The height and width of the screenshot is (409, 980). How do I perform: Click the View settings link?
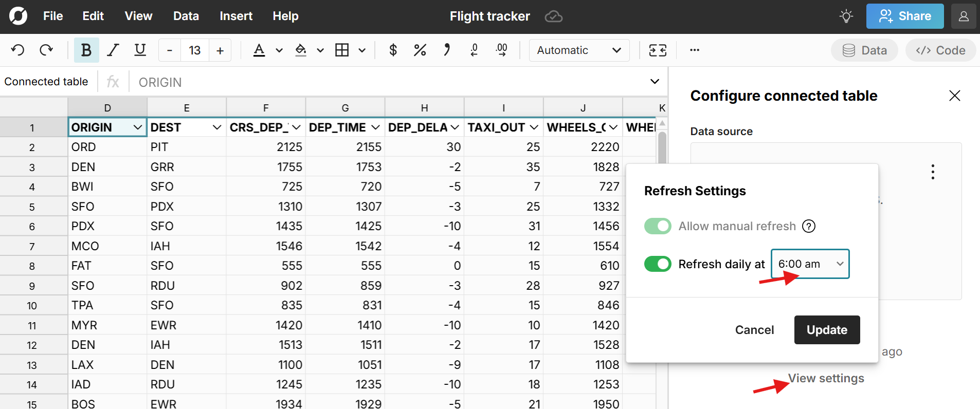coord(826,379)
